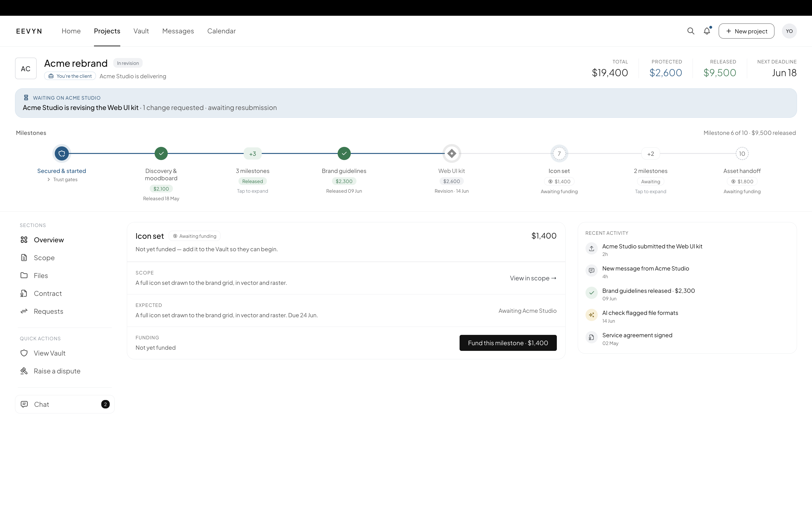Click the $2,100 Discovery amount pill
812x525 pixels.
(x=161, y=189)
